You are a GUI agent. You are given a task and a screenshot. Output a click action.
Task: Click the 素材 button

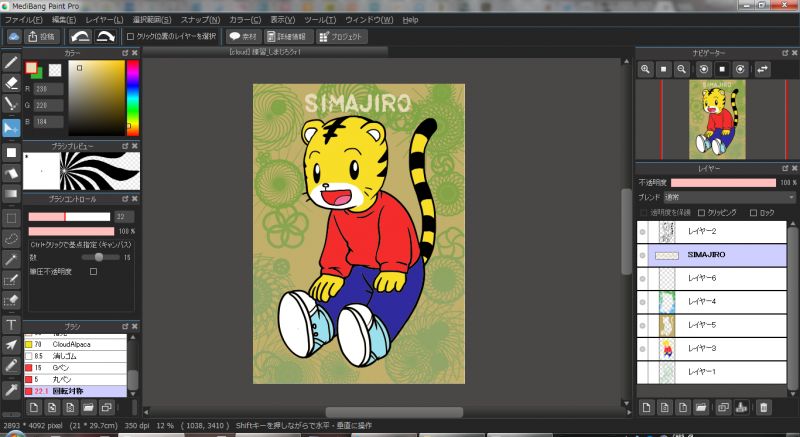[x=243, y=37]
